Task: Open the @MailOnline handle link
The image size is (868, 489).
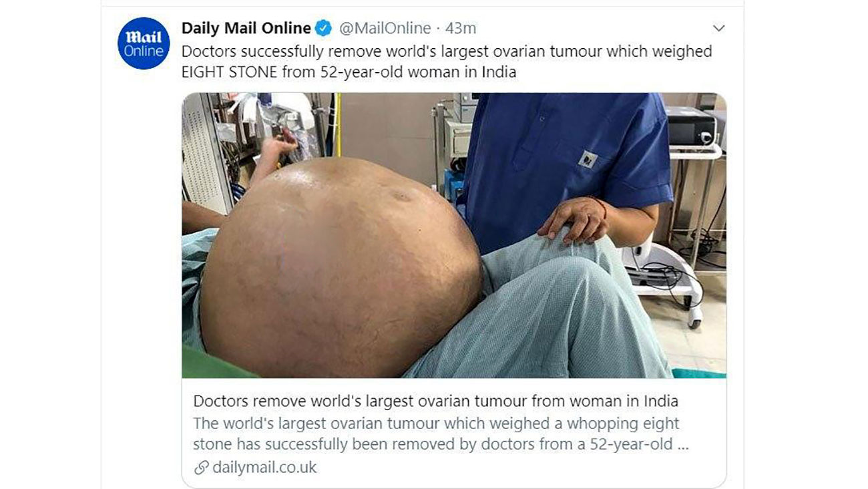Action: pos(385,28)
